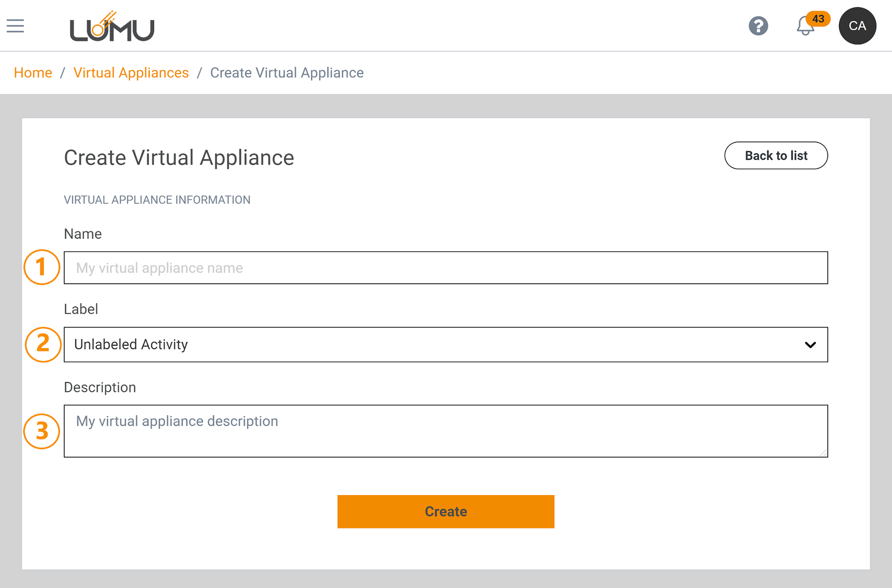Click the orange step 3 circle marker

41,431
